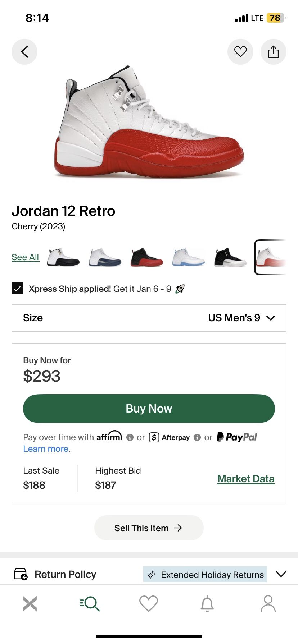The image size is (298, 644).
Task: Open the account profile icon
Action: (x=268, y=604)
